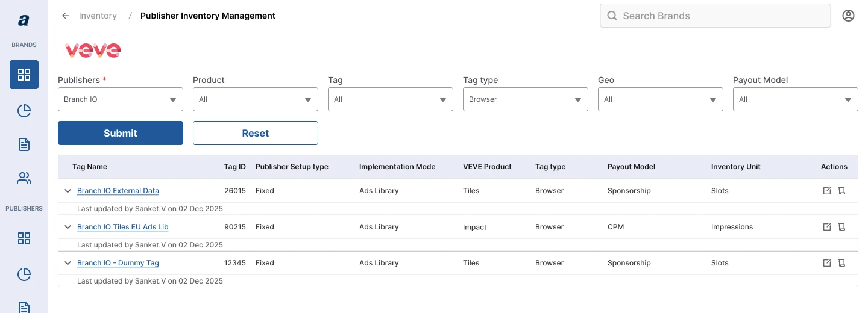Open the Publishers dropdown showing Branch IO
Image resolution: width=868 pixels, height=313 pixels.
pyautogui.click(x=121, y=99)
